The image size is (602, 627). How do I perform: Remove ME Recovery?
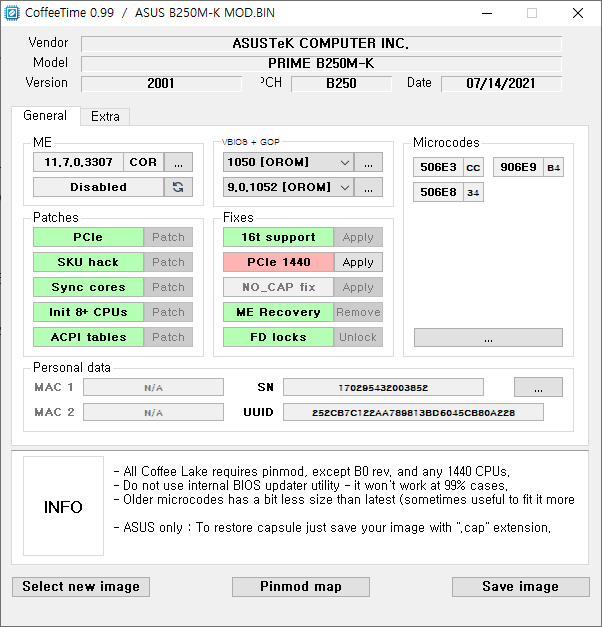click(358, 312)
